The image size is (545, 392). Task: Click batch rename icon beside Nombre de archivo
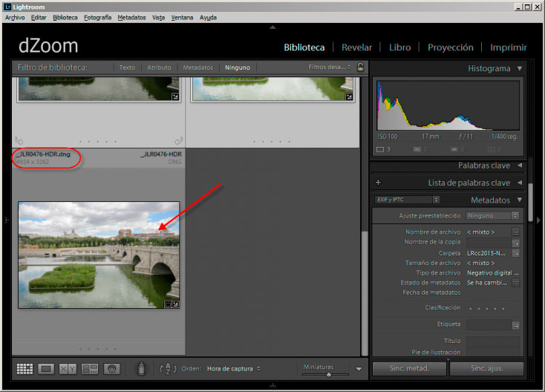pos(516,232)
